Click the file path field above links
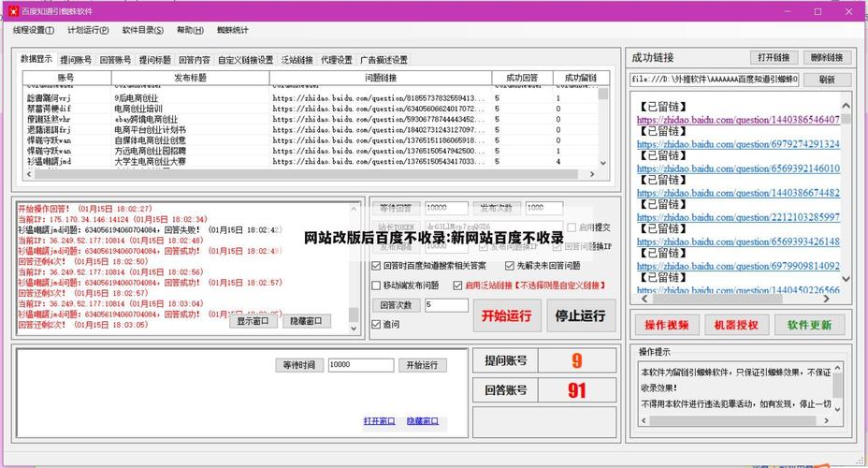 click(x=715, y=80)
